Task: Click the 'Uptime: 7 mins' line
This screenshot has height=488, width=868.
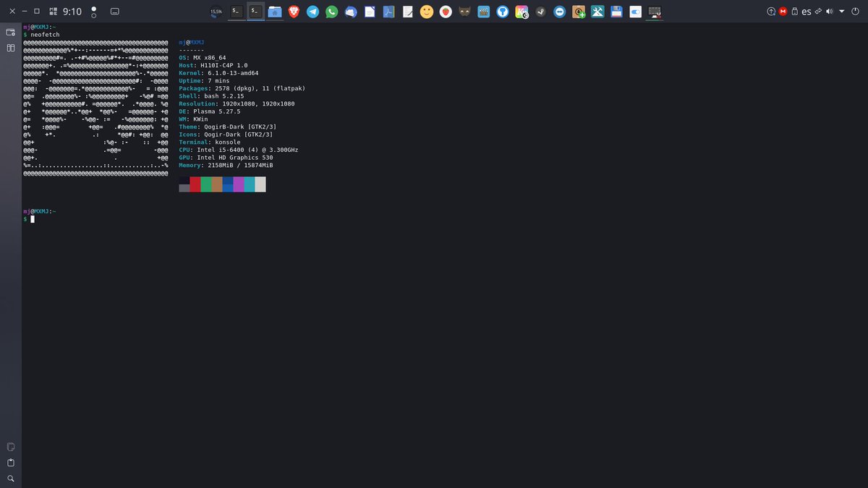Action: (204, 80)
